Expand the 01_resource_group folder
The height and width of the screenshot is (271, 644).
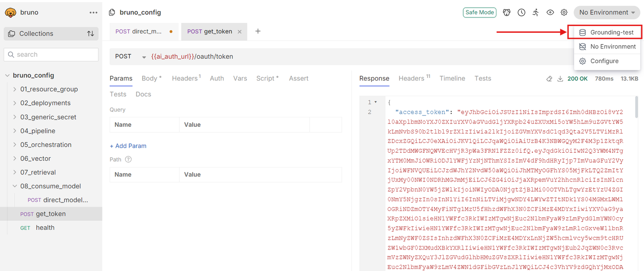click(x=15, y=89)
